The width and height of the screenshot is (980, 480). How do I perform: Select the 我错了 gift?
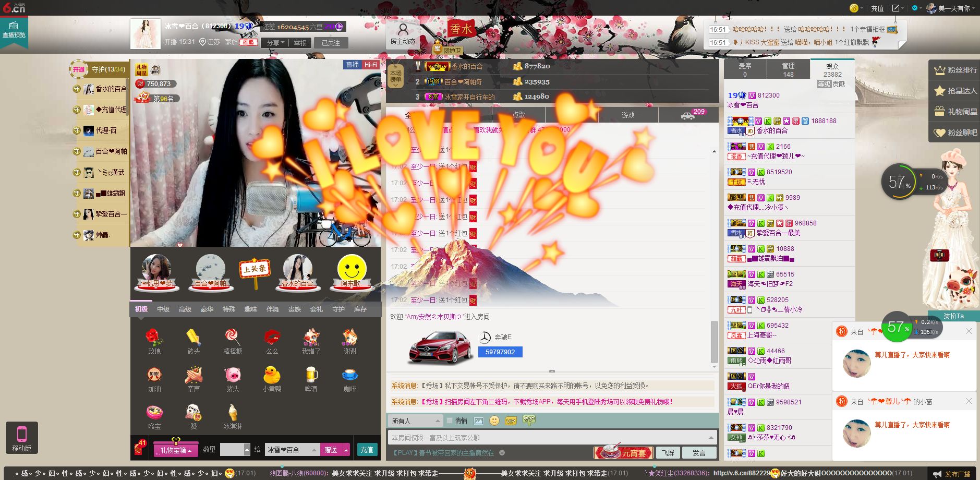click(311, 338)
